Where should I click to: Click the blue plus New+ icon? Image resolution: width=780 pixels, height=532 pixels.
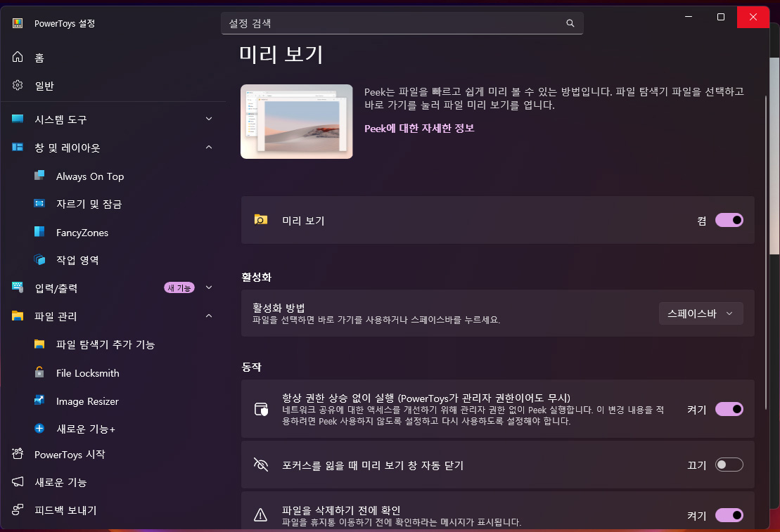click(39, 429)
